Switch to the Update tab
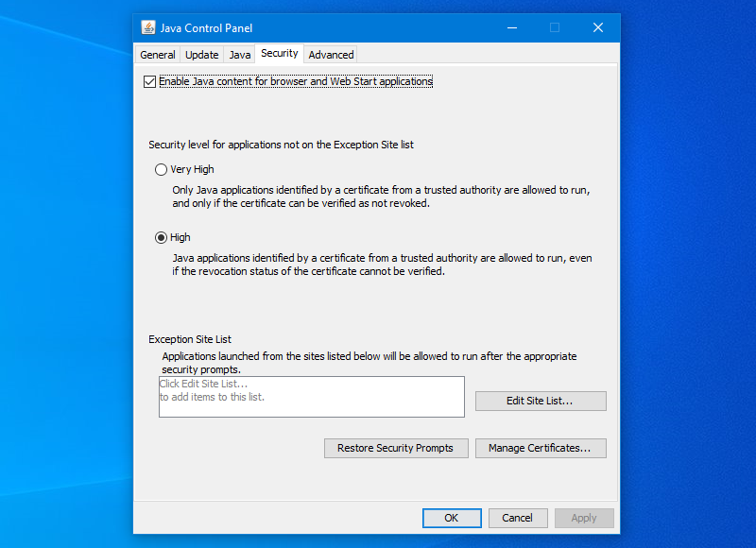This screenshot has width=756, height=548. pos(201,54)
